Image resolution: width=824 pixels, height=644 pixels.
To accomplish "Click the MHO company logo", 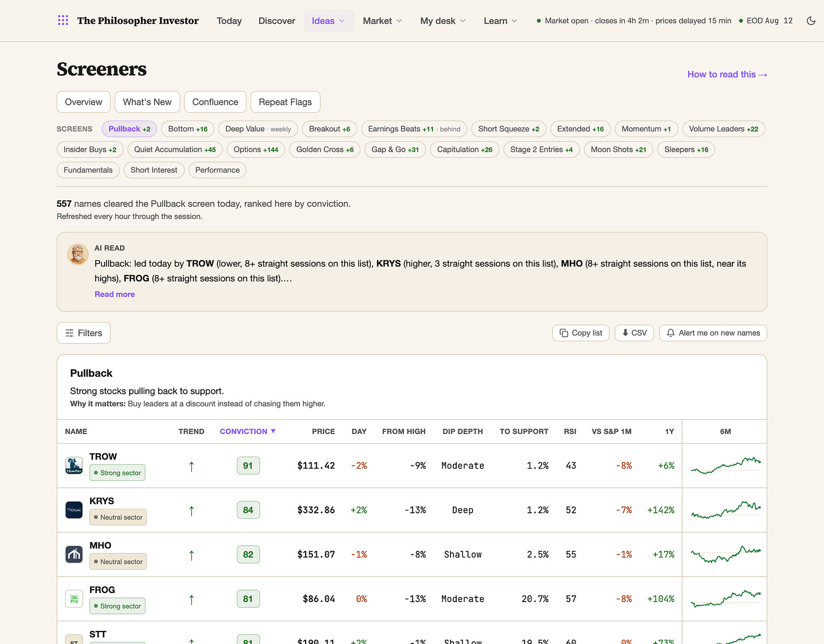I will coord(74,554).
